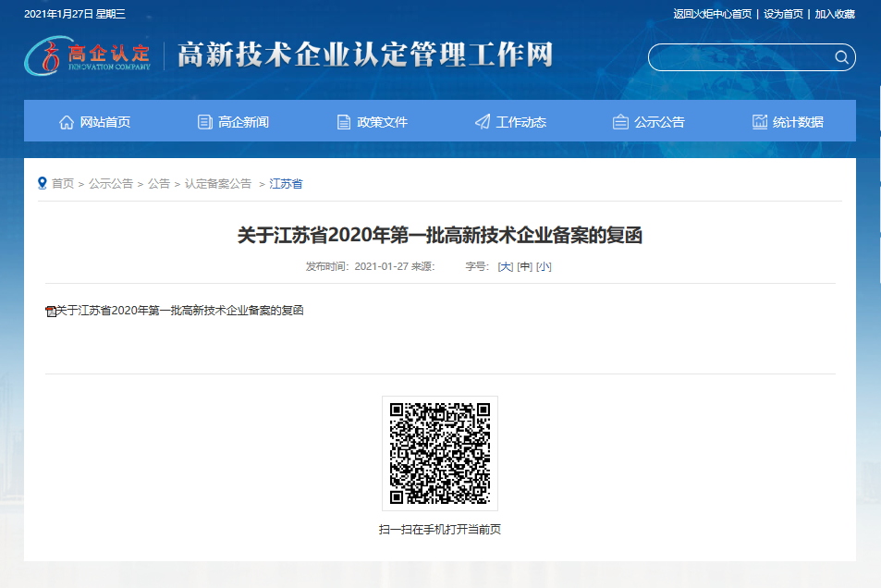The height and width of the screenshot is (588, 881).
Task: Go to 首页 in breadcrumb
Action: click(x=63, y=184)
